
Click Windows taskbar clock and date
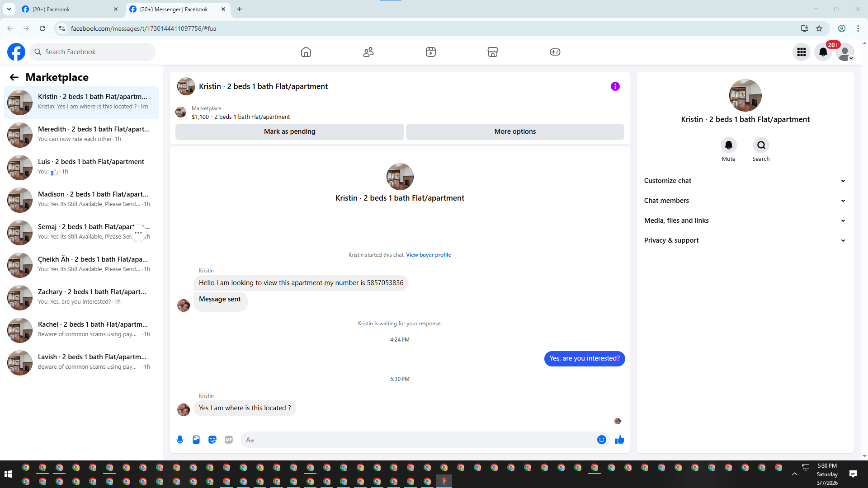coord(827,474)
